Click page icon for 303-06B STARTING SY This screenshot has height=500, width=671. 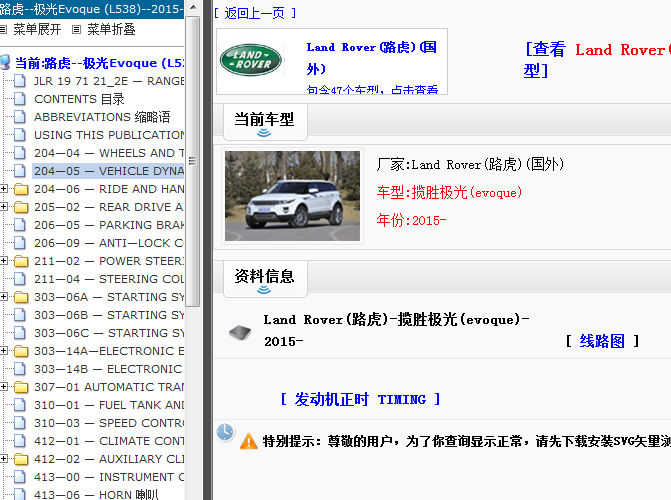click(x=19, y=314)
